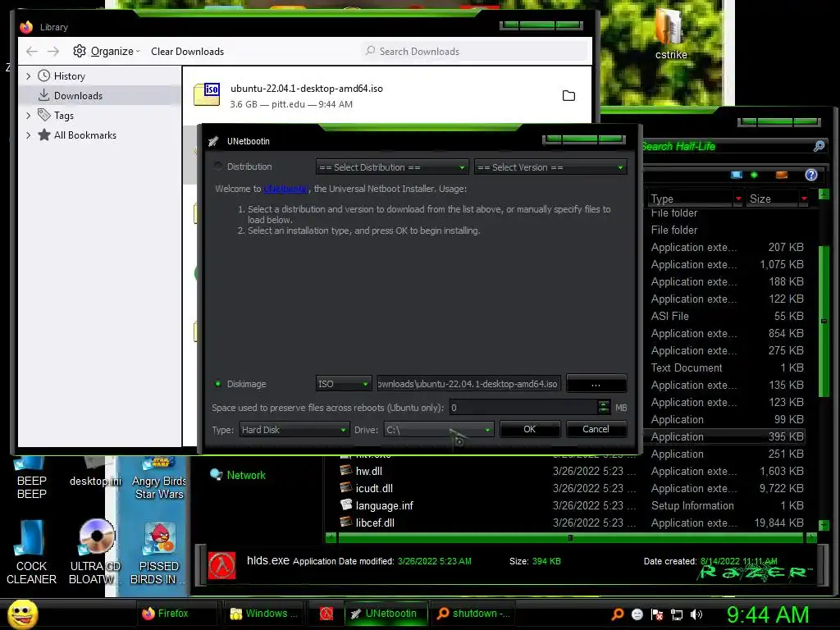Open Angry Birds Star Wars icon
Screen dimensions: 840x630
[x=159, y=478]
